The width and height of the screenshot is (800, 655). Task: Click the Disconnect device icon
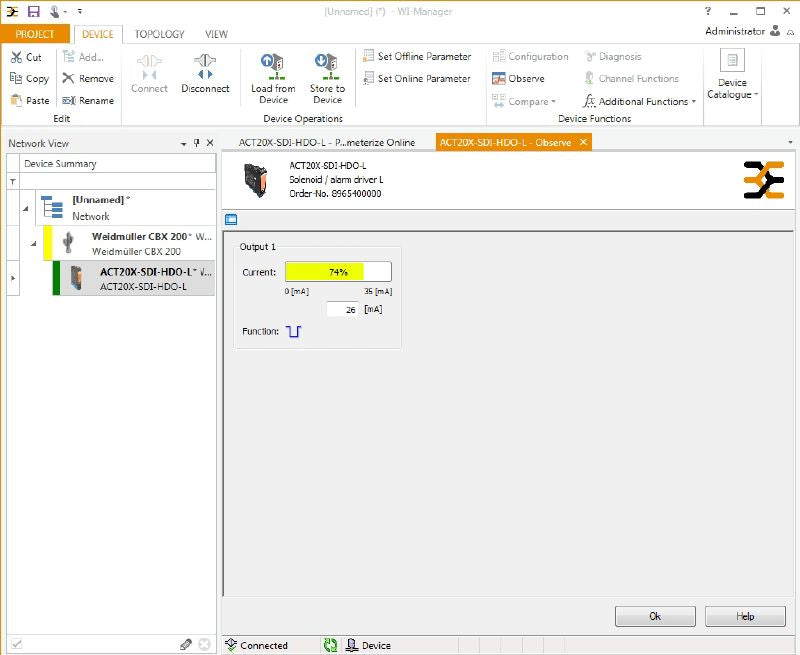point(205,68)
